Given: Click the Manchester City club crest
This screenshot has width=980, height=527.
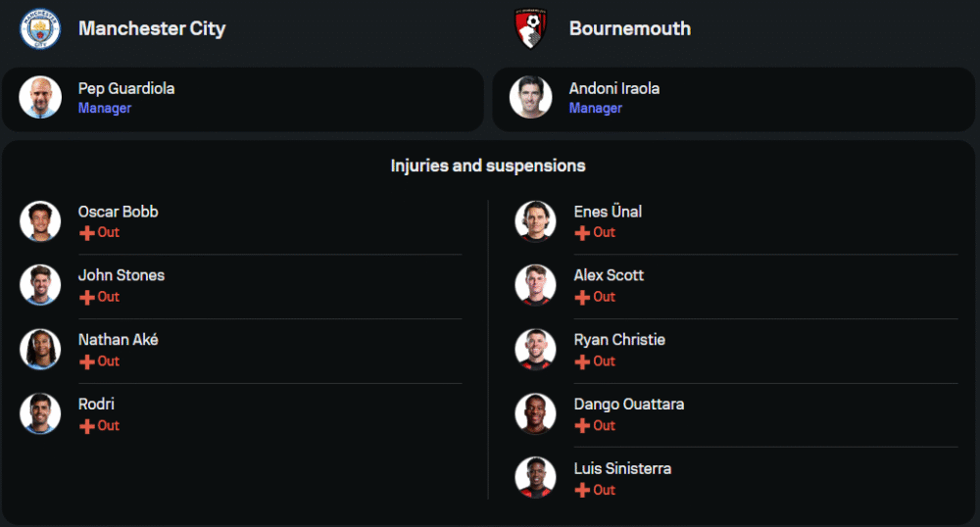Looking at the screenshot, I should click(40, 28).
